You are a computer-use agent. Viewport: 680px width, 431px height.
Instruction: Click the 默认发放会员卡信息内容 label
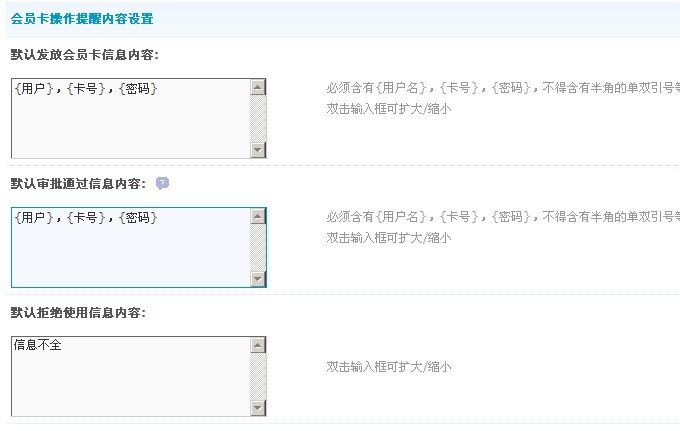(x=84, y=55)
